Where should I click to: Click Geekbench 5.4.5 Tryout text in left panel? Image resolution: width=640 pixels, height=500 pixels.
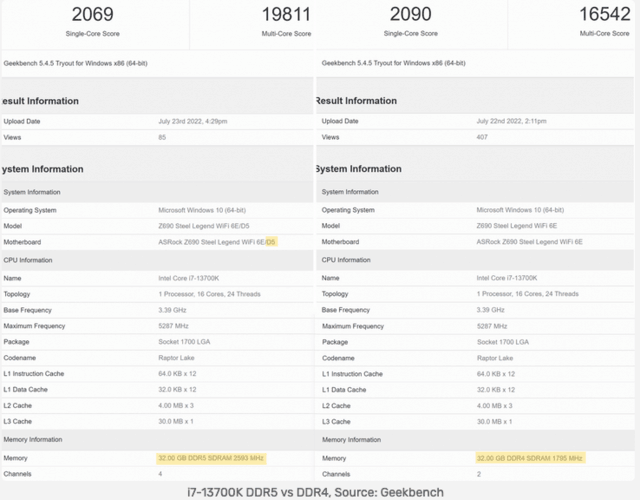(x=76, y=63)
